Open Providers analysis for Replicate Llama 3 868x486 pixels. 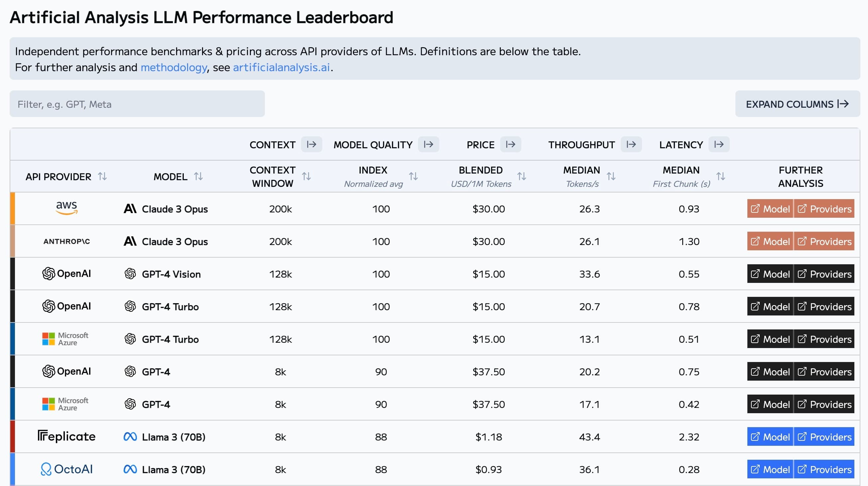(824, 436)
